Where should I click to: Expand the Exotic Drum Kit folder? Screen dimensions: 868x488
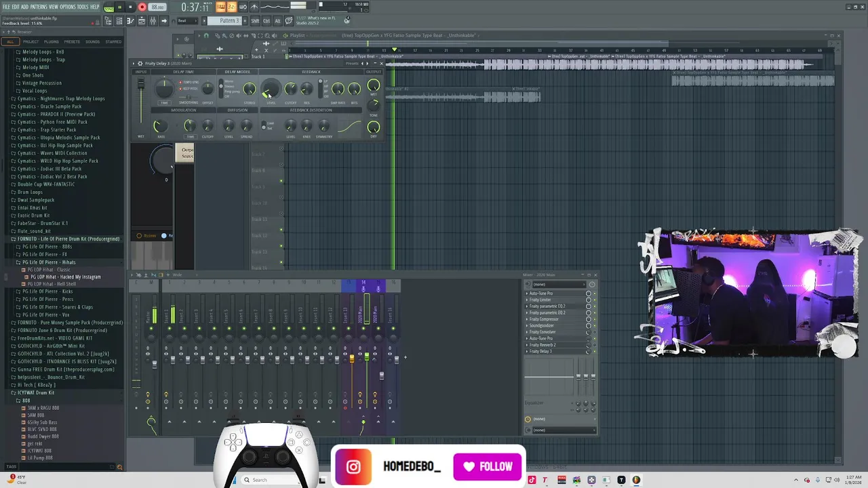click(33, 216)
